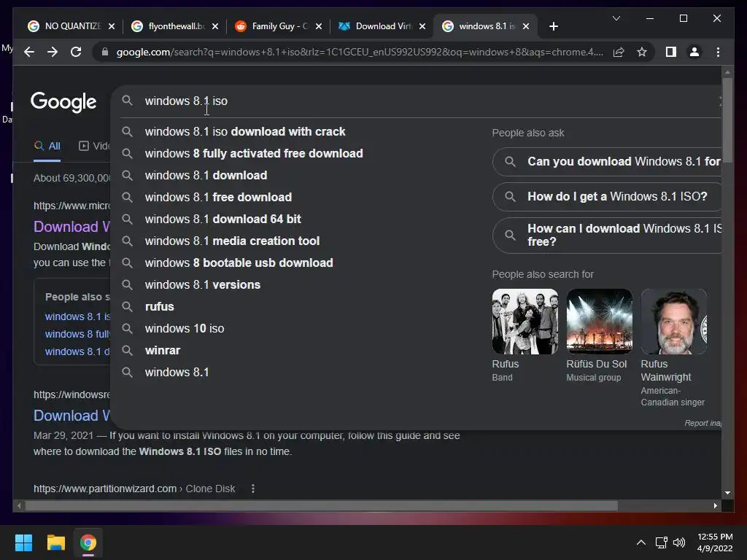Click the scroll-right arrow of horizontal scrollbar
The width and height of the screenshot is (747, 560).
[x=715, y=506]
